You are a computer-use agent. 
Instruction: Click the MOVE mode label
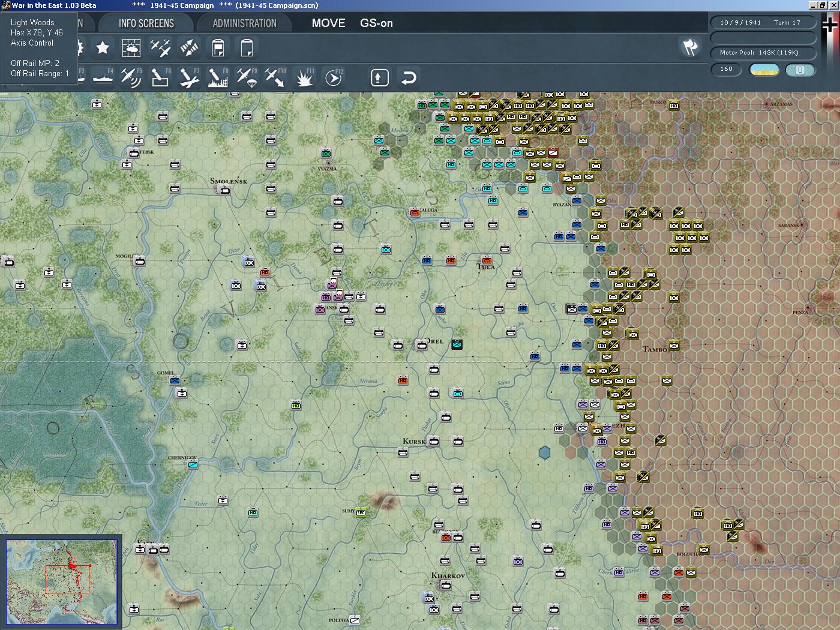pyautogui.click(x=328, y=23)
